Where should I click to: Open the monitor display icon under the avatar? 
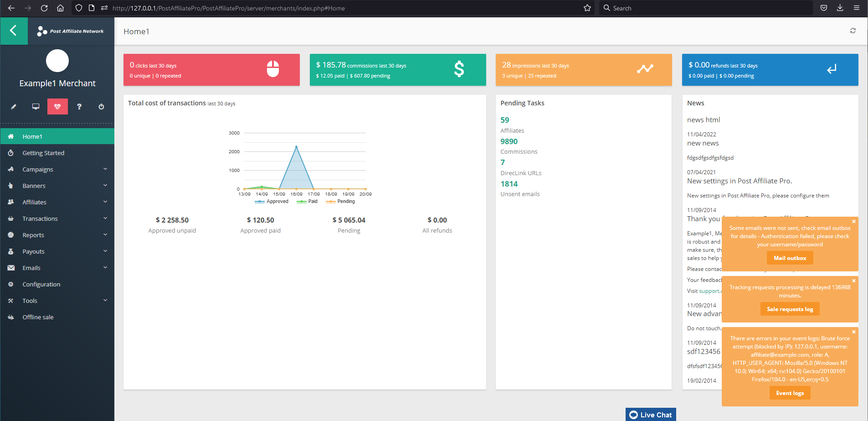click(x=36, y=106)
